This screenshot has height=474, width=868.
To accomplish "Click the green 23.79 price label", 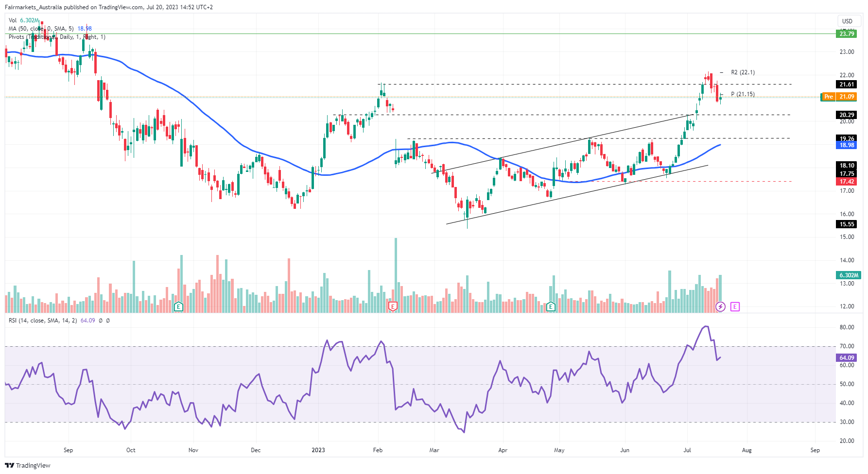I will [847, 34].
